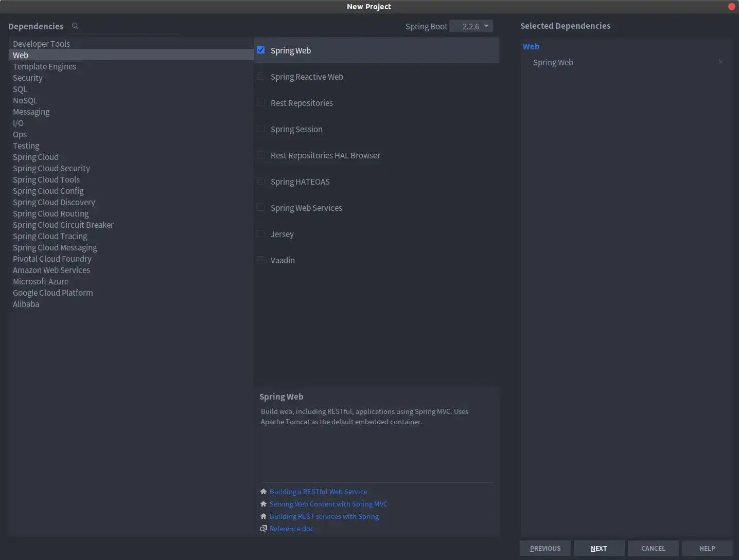
Task: Click the Reference doc icon
Action: point(263,529)
